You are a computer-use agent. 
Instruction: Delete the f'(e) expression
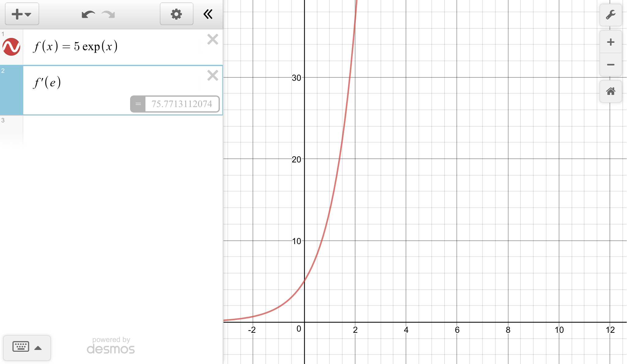point(212,75)
